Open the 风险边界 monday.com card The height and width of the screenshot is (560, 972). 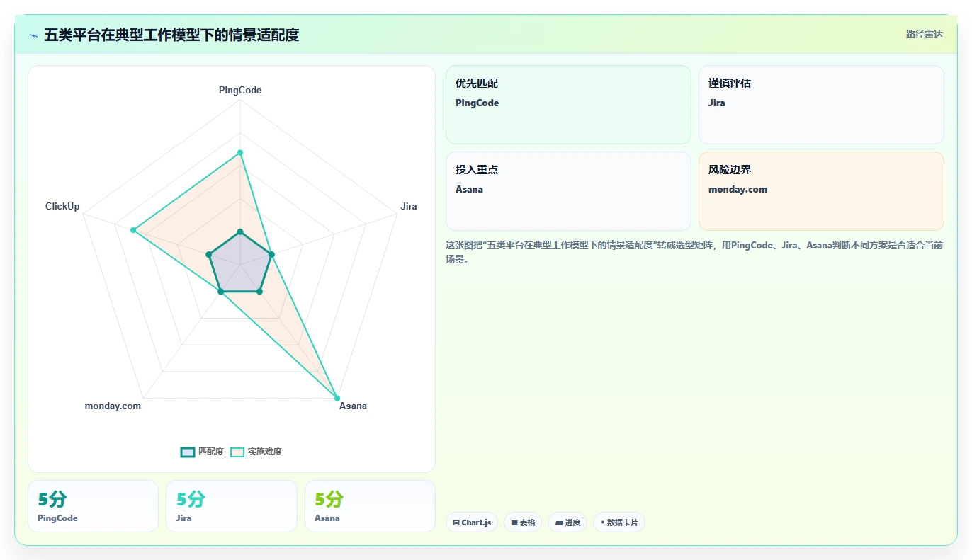tap(821, 191)
